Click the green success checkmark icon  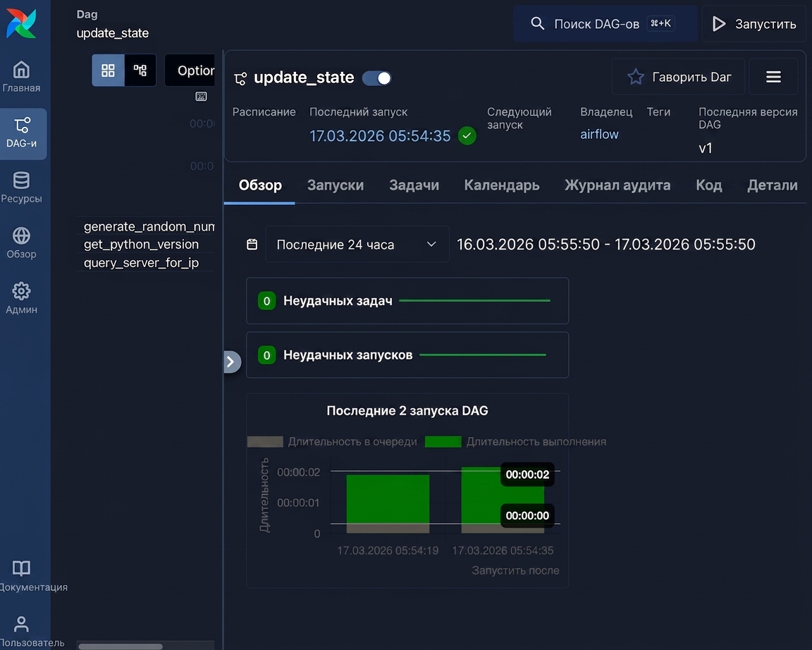(x=467, y=135)
